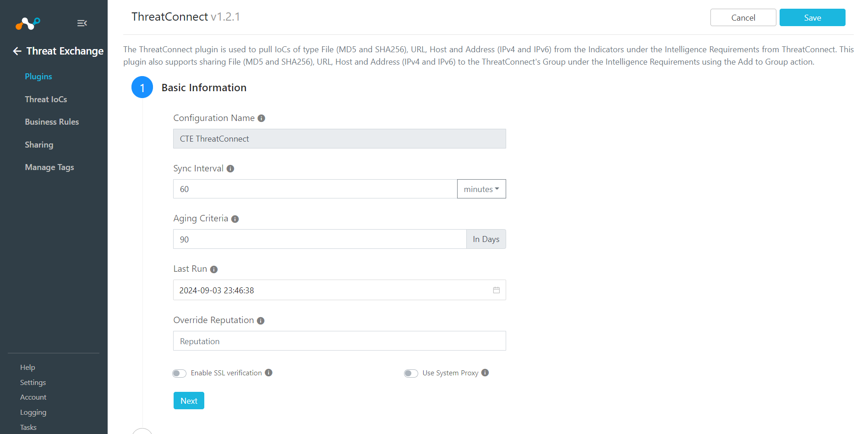Open the minutes unit dropdown
Screen dimensions: 868x434
[481, 189]
